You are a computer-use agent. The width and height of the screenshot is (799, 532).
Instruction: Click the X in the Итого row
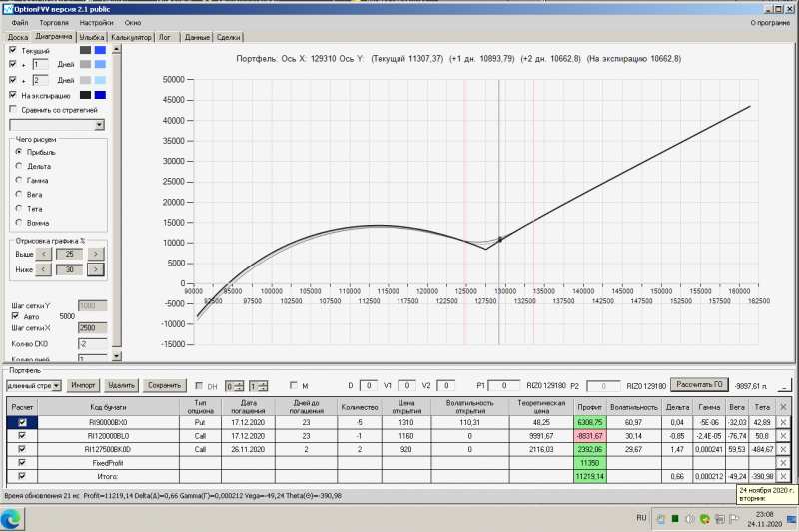783,476
